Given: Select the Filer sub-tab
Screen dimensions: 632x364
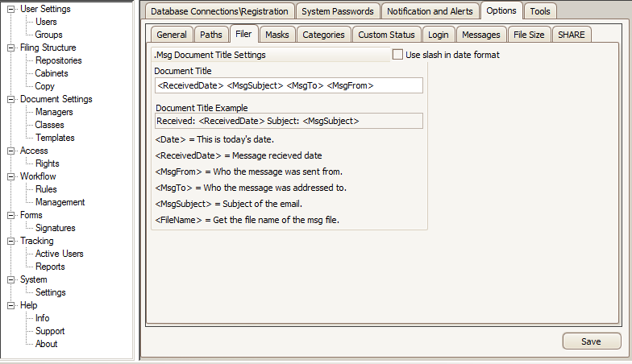Looking at the screenshot, I should [x=243, y=34].
